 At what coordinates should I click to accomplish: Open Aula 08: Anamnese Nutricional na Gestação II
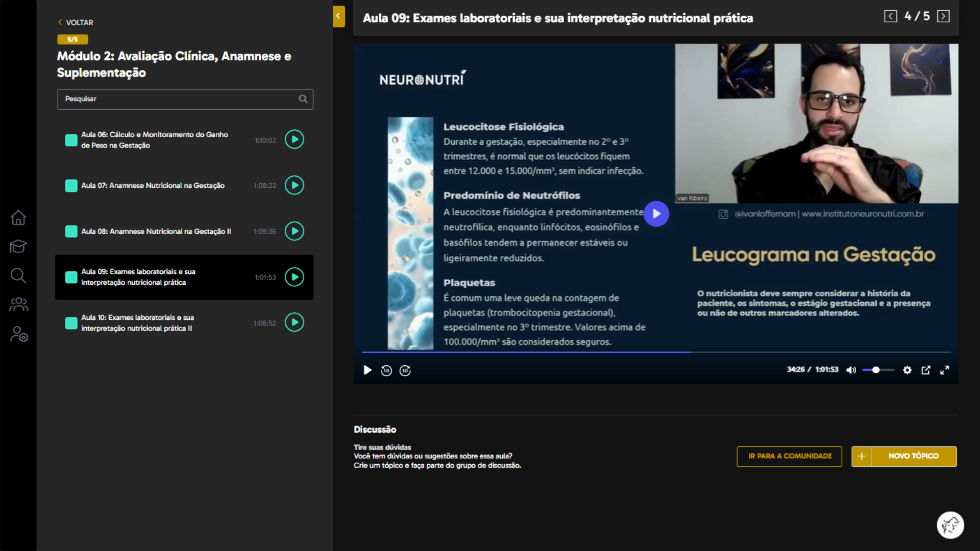coord(157,231)
